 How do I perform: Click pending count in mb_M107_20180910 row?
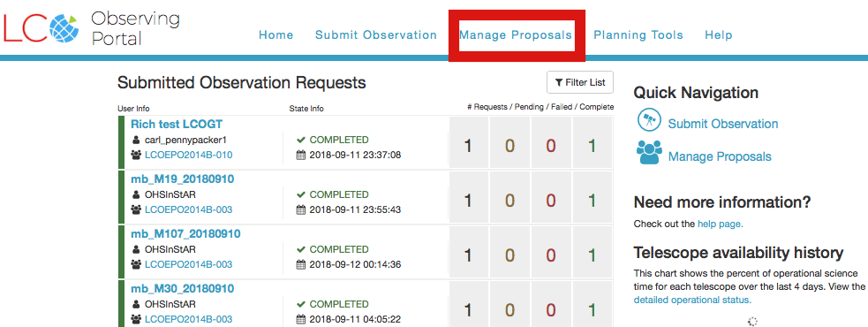[x=509, y=255]
